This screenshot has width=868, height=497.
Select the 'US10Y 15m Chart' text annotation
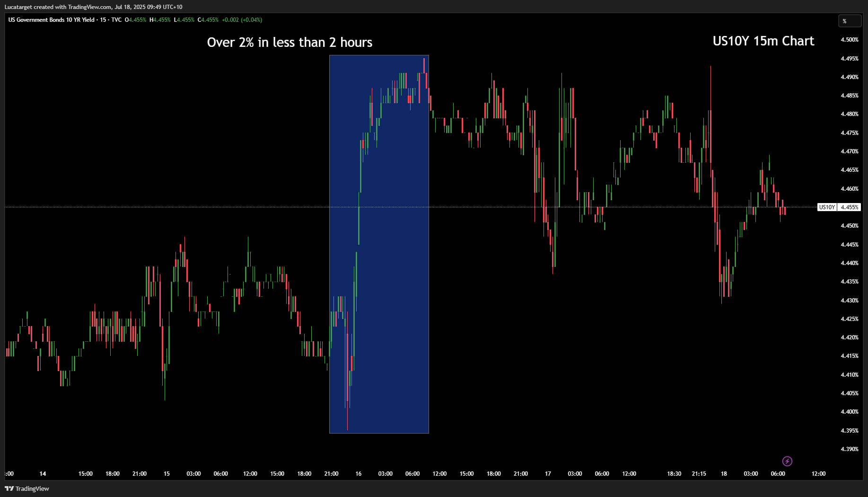point(763,41)
